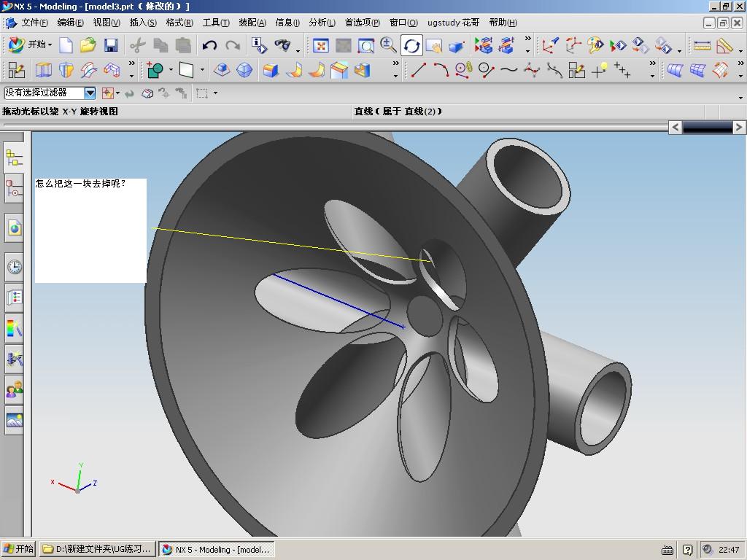Open History clock panel in resource bar
The image size is (747, 560).
tap(15, 267)
